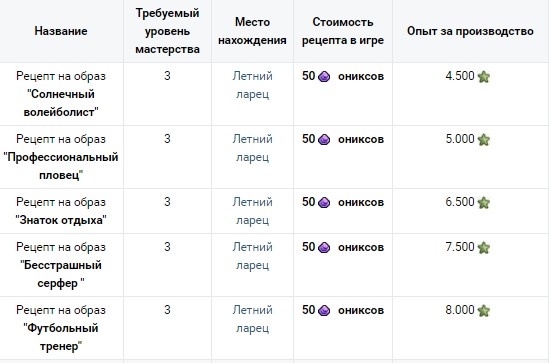Viewport: 549px width, 363px height.
Task: Click onyx gem icon in Солнечный волейболист row
Action: (324, 76)
